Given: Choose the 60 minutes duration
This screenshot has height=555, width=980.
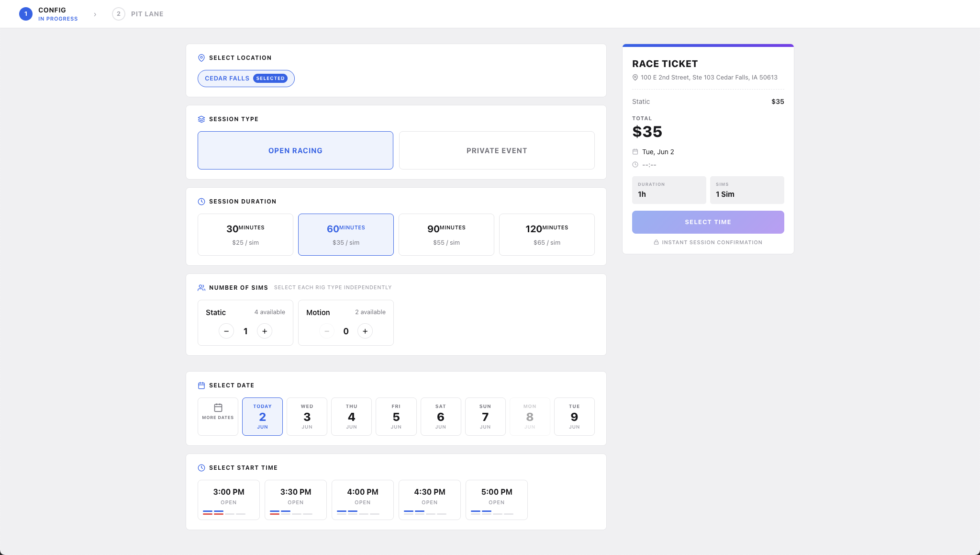Looking at the screenshot, I should [346, 235].
